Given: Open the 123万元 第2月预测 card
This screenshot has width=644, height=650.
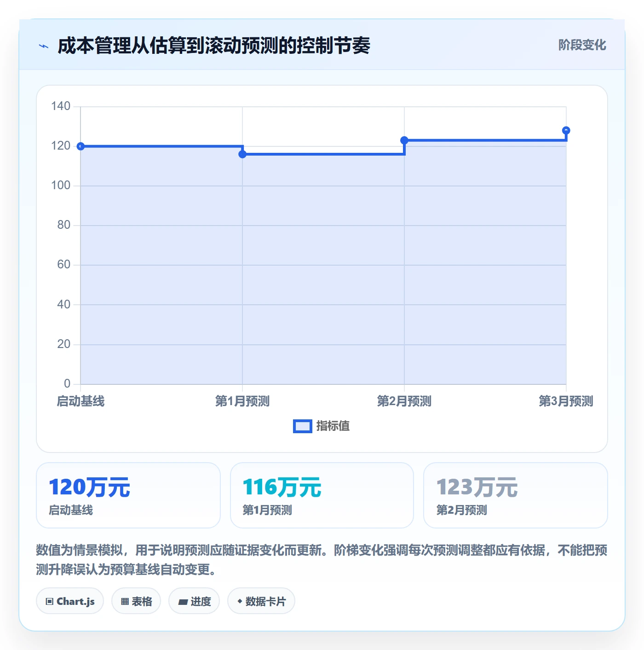Looking at the screenshot, I should (x=516, y=495).
